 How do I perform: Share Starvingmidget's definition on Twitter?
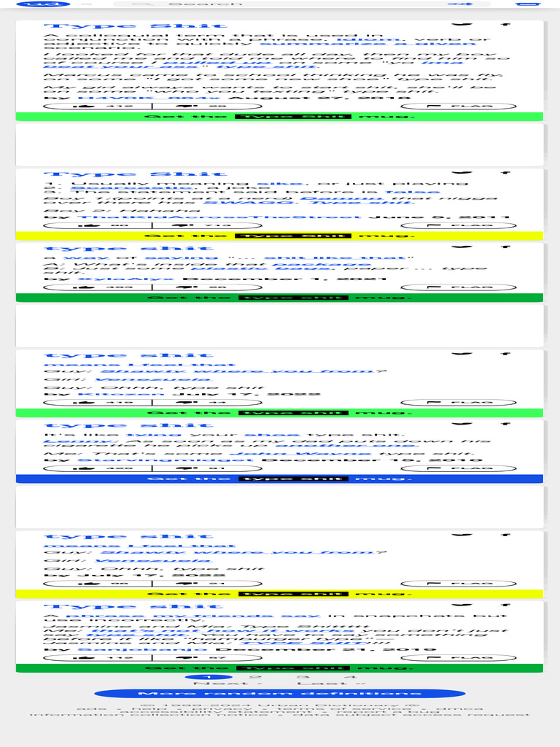pos(462,423)
